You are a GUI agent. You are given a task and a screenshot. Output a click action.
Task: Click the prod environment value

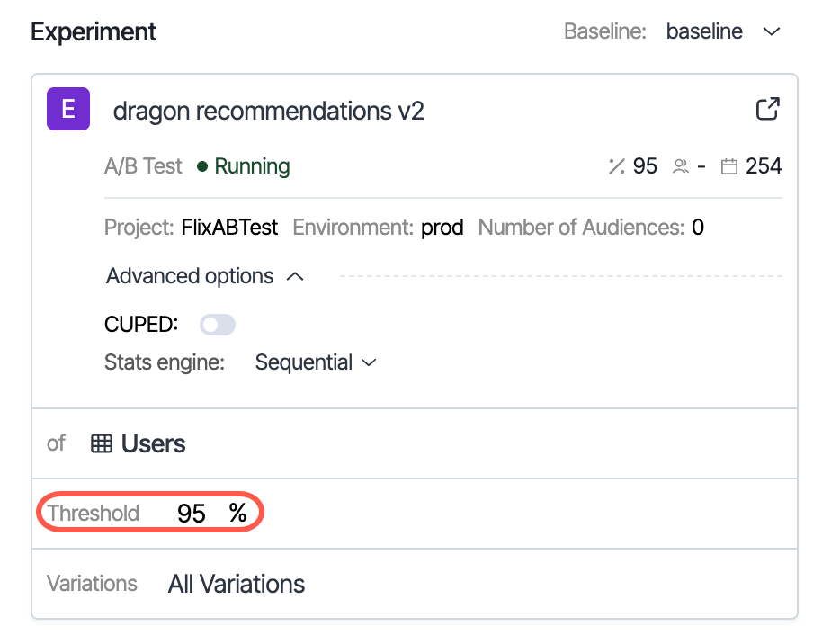click(x=442, y=228)
